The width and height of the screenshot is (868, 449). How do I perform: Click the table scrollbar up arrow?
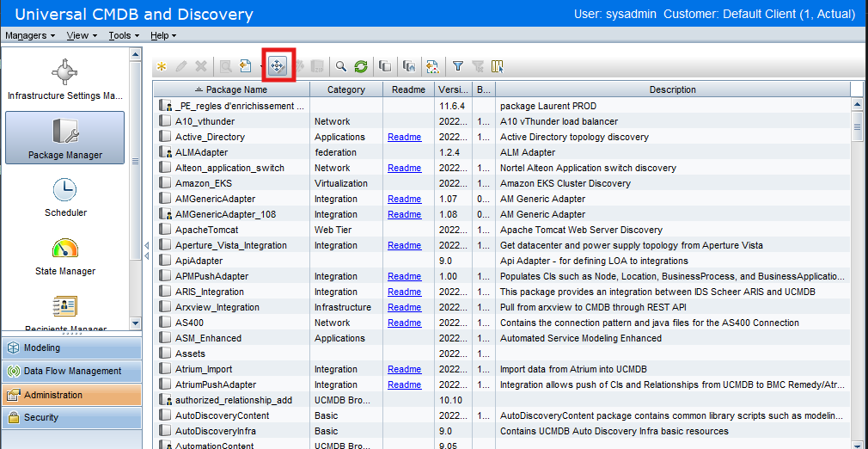(858, 104)
